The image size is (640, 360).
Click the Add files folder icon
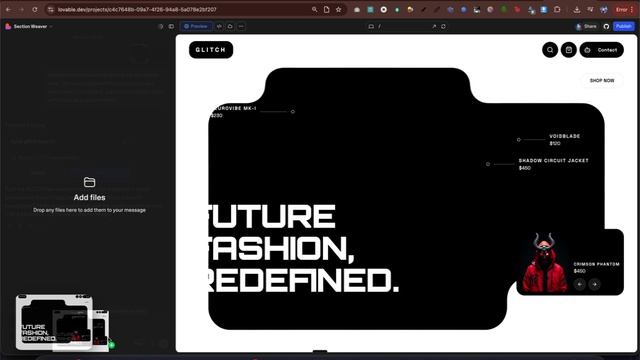click(89, 182)
